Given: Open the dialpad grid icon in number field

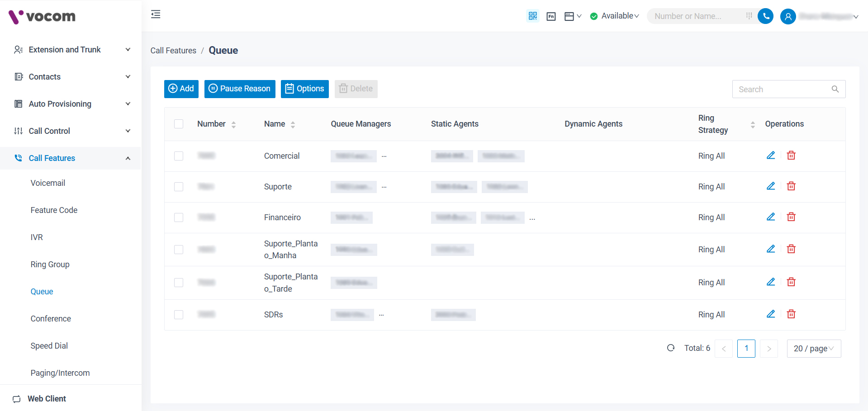Looking at the screenshot, I should click(749, 16).
